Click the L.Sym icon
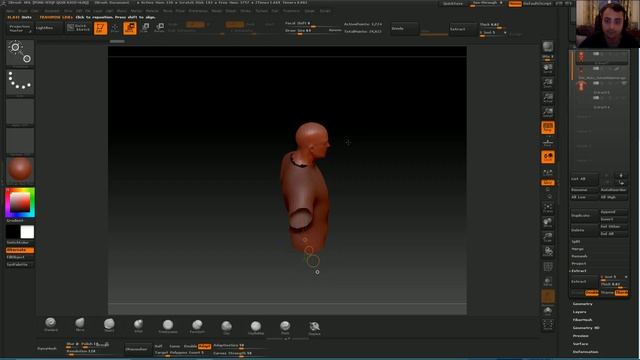Viewport: 640px width, 360px height. [548, 172]
